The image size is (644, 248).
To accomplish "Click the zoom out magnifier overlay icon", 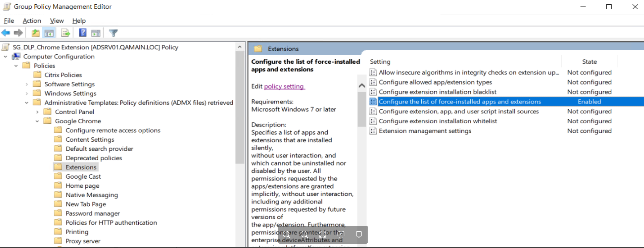I will pyautogui.click(x=287, y=235).
